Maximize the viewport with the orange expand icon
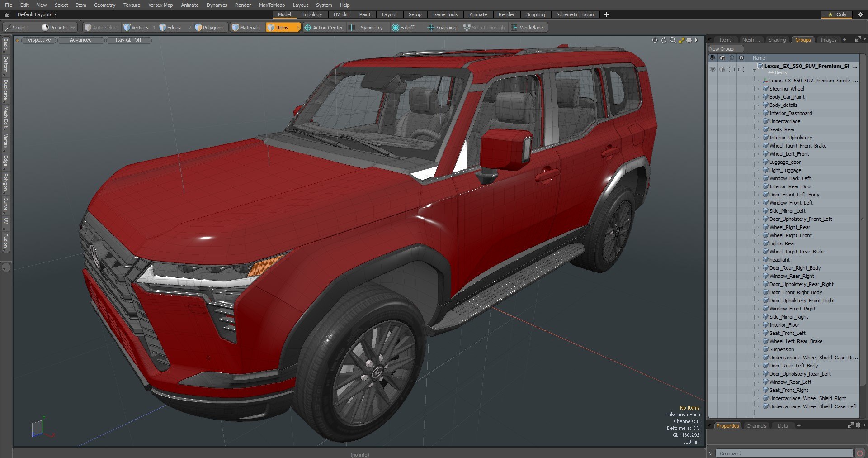Image resolution: width=868 pixels, height=458 pixels. (681, 40)
